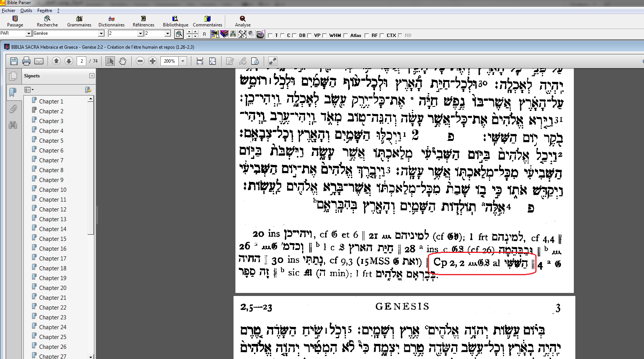Open the Genèse book dropdown

pos(101,34)
